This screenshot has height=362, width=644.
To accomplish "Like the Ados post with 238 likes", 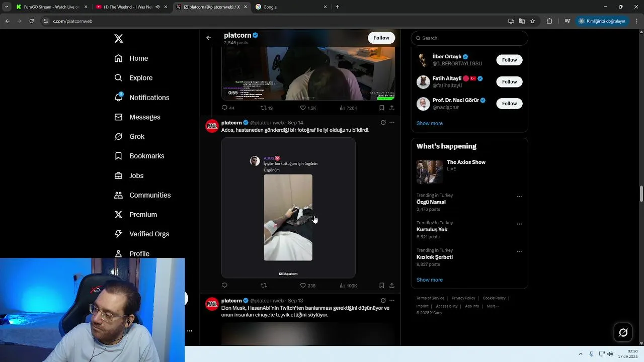I will [x=307, y=286].
